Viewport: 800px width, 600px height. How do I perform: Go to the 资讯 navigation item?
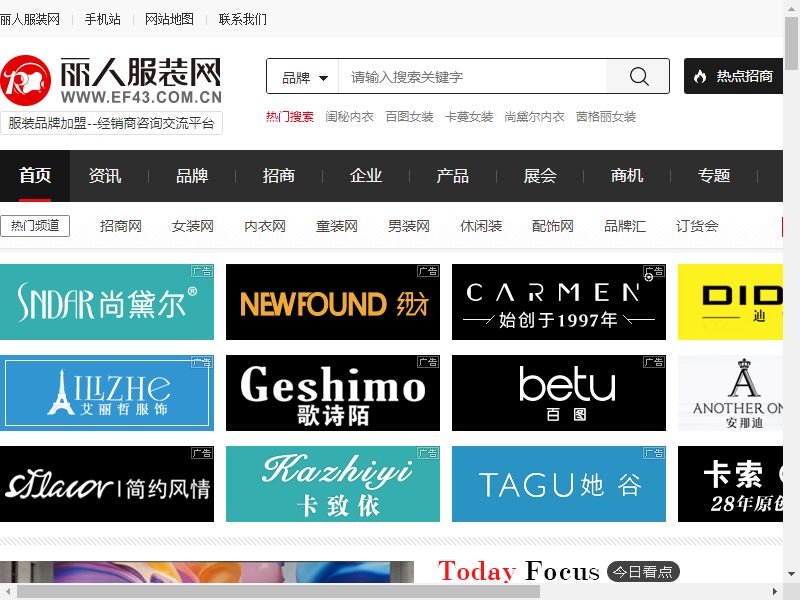(x=105, y=176)
